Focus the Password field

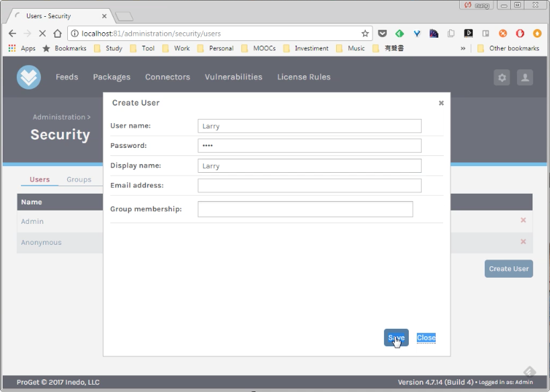(309, 145)
